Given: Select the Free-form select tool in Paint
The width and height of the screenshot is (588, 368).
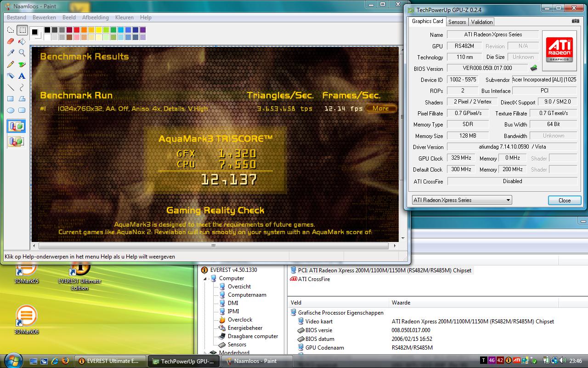Looking at the screenshot, I should click(11, 30).
